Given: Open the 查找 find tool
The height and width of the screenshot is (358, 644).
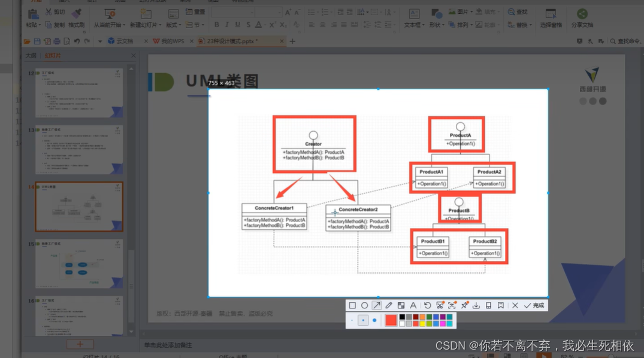Looking at the screenshot, I should pyautogui.click(x=518, y=11).
